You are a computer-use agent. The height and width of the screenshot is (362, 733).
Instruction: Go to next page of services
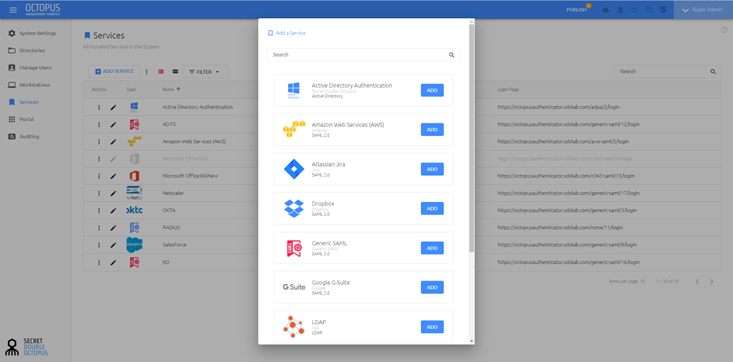pyautogui.click(x=711, y=282)
